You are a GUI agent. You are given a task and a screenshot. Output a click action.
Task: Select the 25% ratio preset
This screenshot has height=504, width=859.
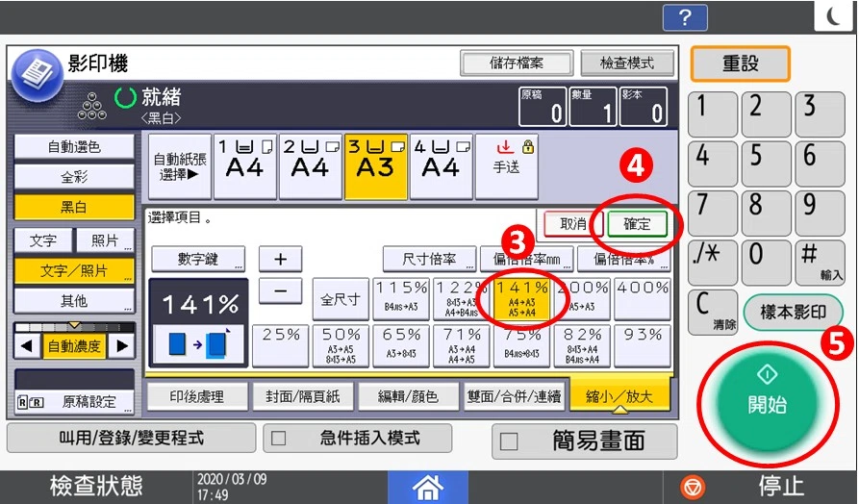point(281,346)
